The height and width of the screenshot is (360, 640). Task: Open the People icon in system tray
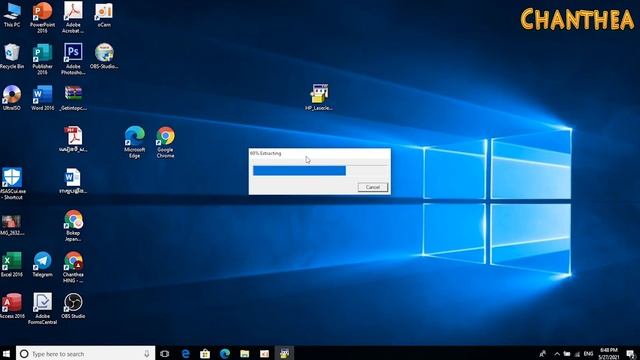coord(543,354)
